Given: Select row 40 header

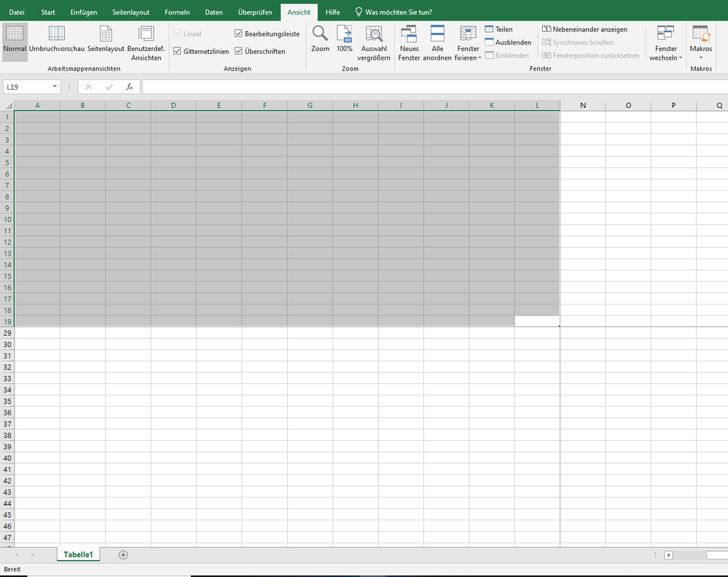Looking at the screenshot, I should pyautogui.click(x=7, y=458).
